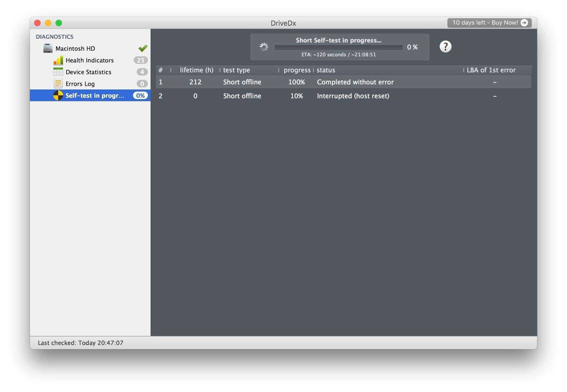Open help with the question mark button
This screenshot has width=567, height=392.
[x=445, y=46]
